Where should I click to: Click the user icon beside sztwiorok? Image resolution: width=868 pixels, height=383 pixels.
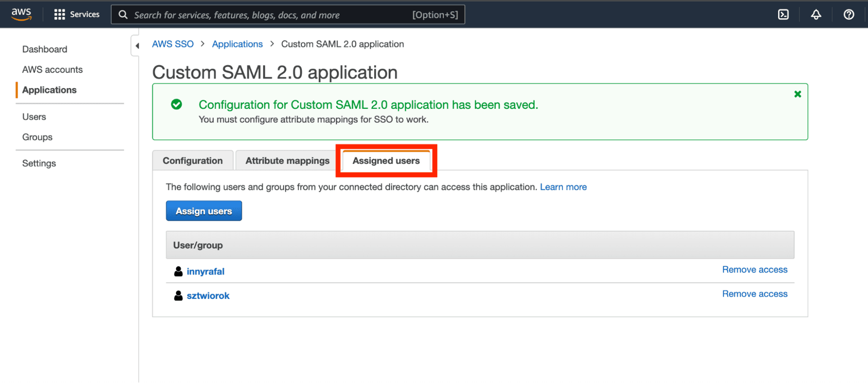pos(179,296)
